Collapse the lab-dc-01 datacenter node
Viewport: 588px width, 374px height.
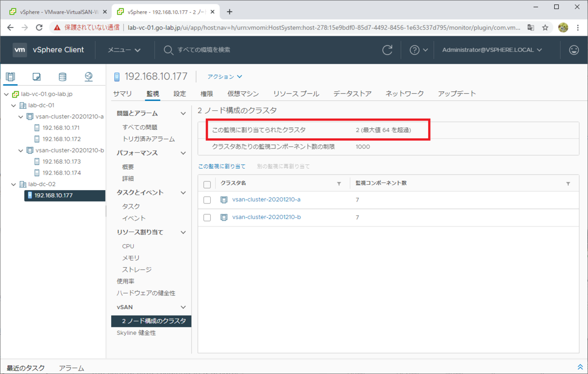pyautogui.click(x=14, y=105)
